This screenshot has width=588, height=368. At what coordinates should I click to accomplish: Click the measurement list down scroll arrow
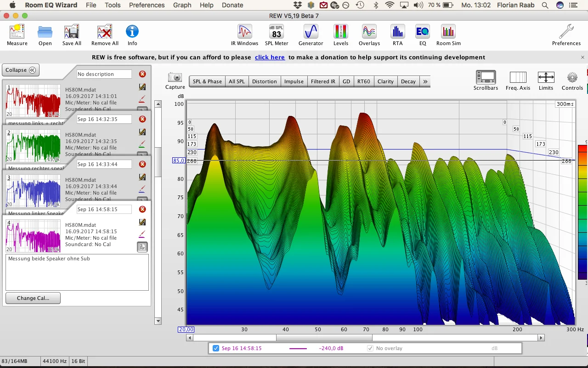[158, 321]
